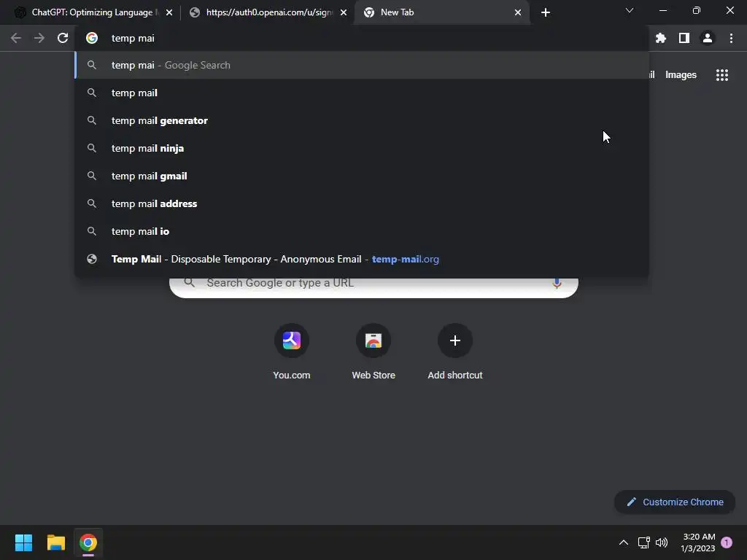The image size is (747, 560).
Task: Click the network icon in the system tray
Action: point(643,542)
